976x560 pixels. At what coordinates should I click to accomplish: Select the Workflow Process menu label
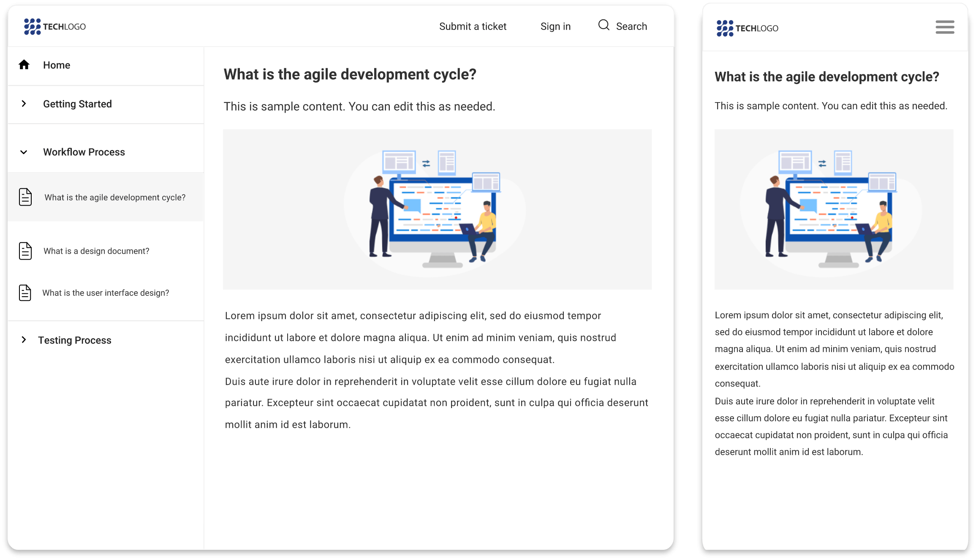coord(84,152)
